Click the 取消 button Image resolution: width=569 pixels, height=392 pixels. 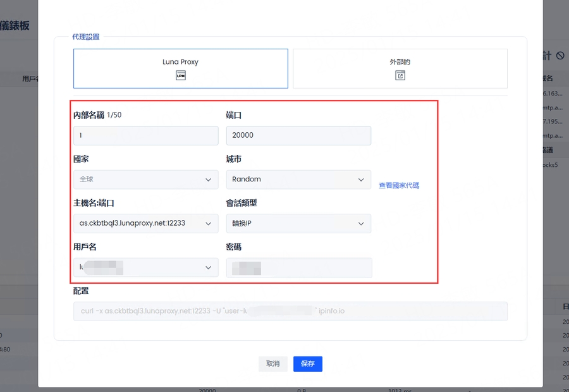(272, 364)
